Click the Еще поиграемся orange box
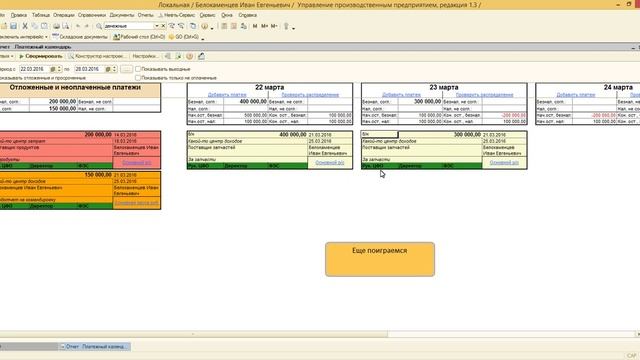Screen dimensions: 640x360 pos(380,259)
